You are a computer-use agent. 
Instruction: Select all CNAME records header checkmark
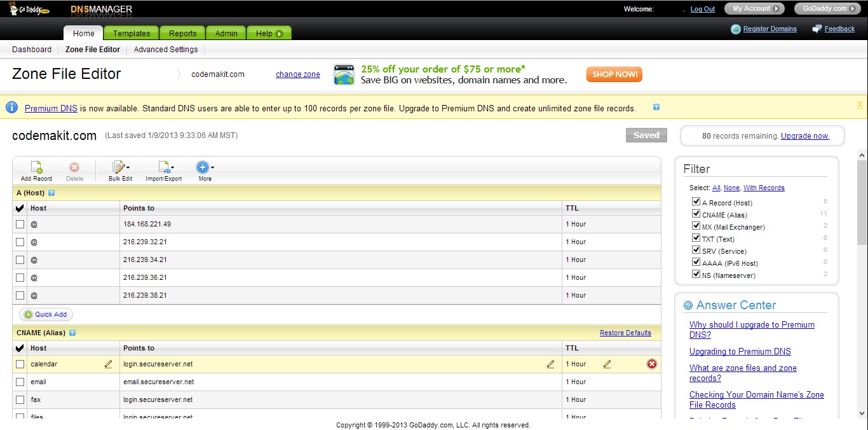click(x=20, y=348)
